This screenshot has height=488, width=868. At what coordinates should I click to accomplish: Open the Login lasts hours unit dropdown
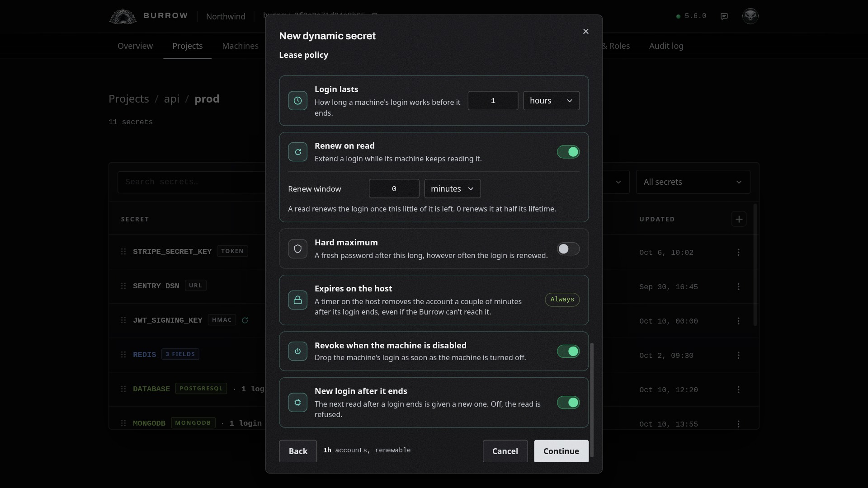pyautogui.click(x=551, y=101)
